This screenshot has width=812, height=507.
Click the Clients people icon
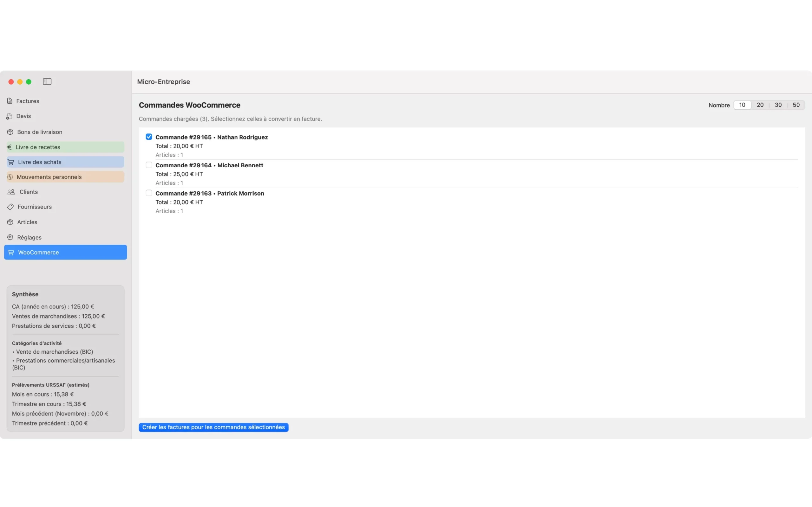tap(11, 191)
